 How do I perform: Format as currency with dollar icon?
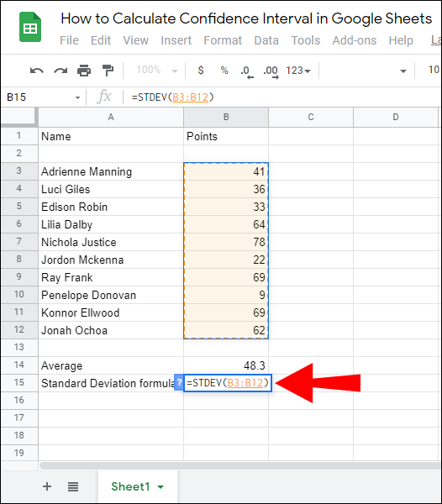tap(201, 70)
